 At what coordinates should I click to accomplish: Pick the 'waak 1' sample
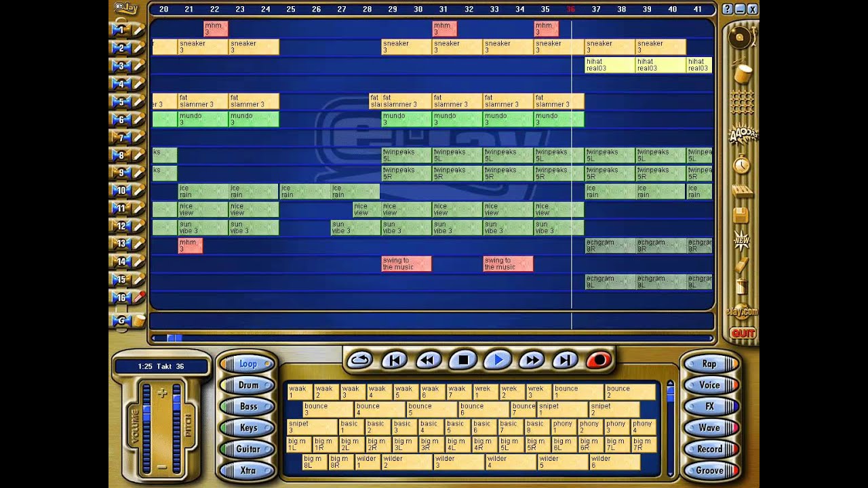300,392
